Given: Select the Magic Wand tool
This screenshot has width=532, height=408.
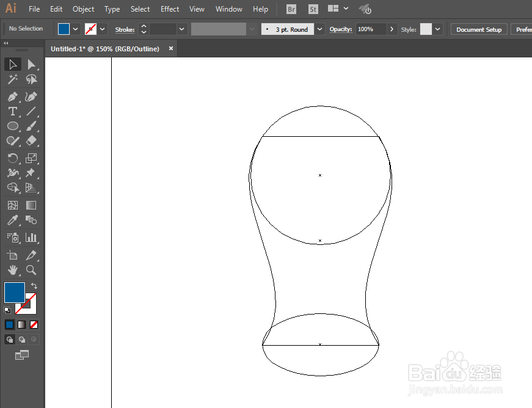Looking at the screenshot, I should (13, 79).
